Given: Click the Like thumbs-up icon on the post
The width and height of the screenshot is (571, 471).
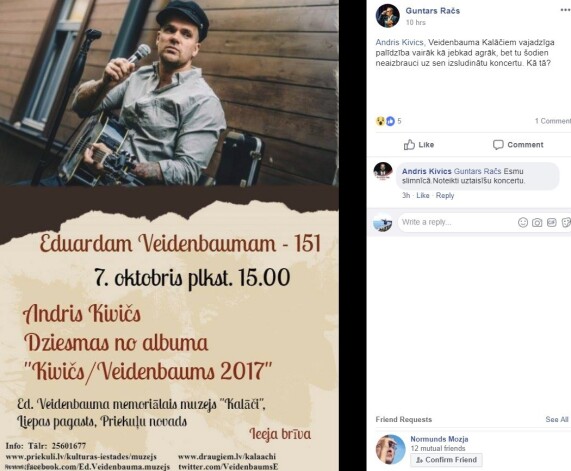Looking at the screenshot, I should click(x=409, y=145).
